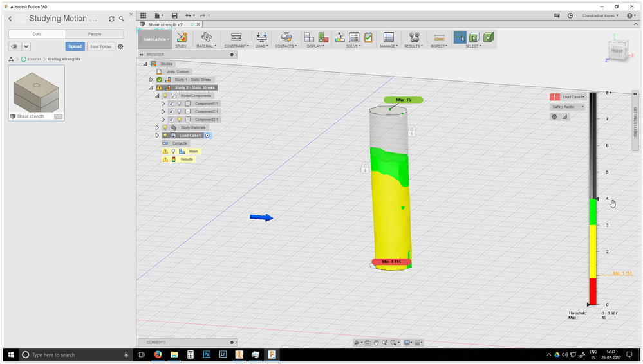This screenshot has height=364, width=643.
Task: Open the Material tool icon
Action: tap(206, 37)
